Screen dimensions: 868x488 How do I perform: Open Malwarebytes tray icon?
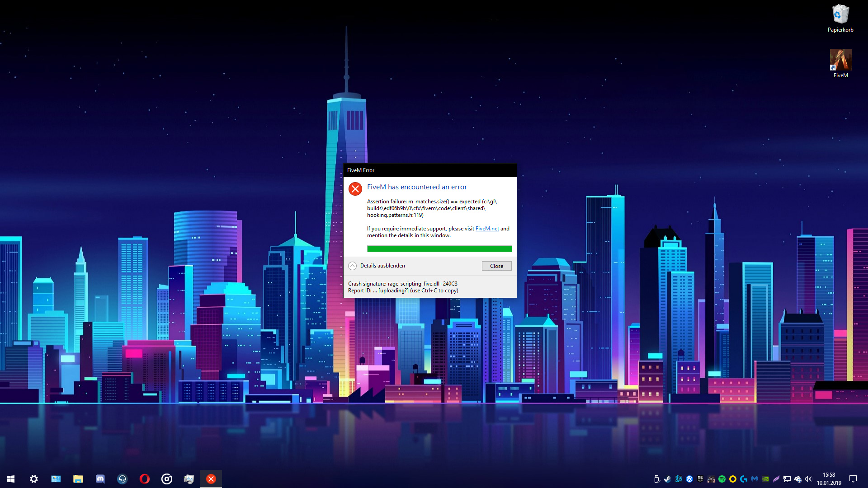755,479
